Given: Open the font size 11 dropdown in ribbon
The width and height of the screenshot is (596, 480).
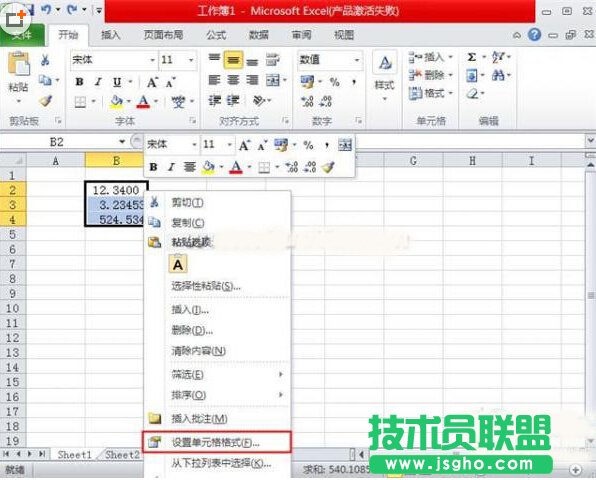Looking at the screenshot, I should 191,60.
